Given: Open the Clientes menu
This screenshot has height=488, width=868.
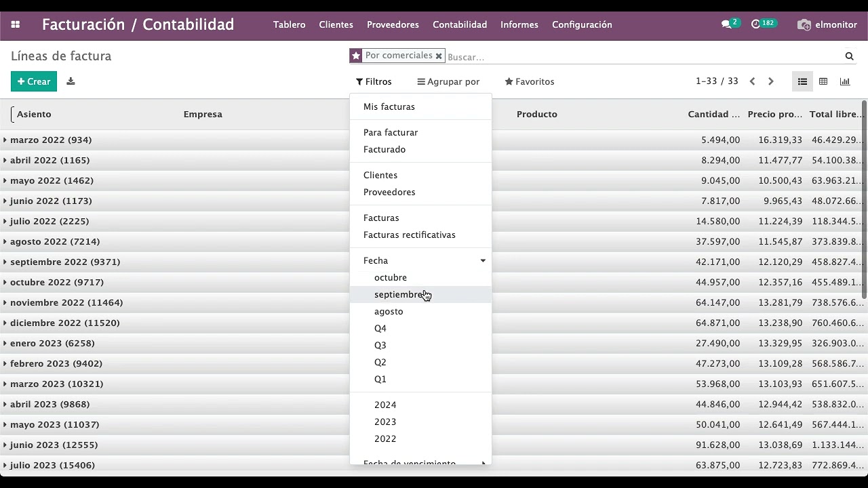Looking at the screenshot, I should (336, 24).
